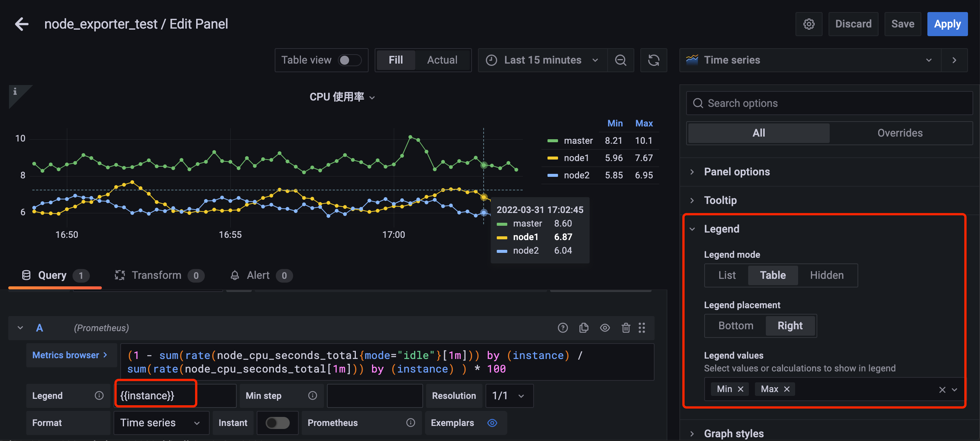Open the Metrics browser link
The width and height of the screenshot is (980, 441).
[x=70, y=355]
